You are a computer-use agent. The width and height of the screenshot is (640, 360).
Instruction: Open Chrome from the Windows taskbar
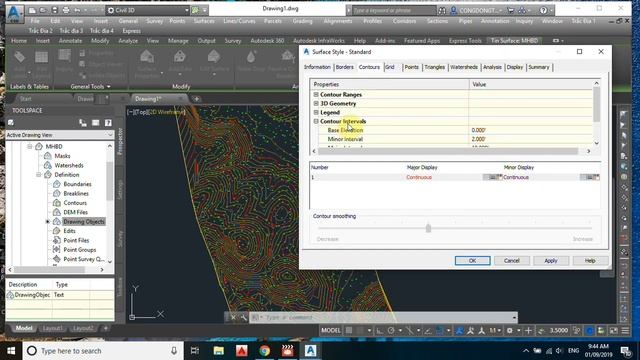pos(264,351)
